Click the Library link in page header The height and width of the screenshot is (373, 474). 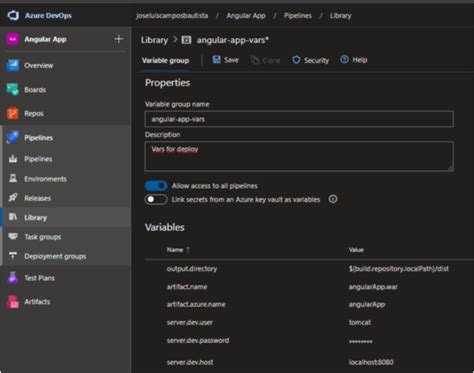point(154,40)
